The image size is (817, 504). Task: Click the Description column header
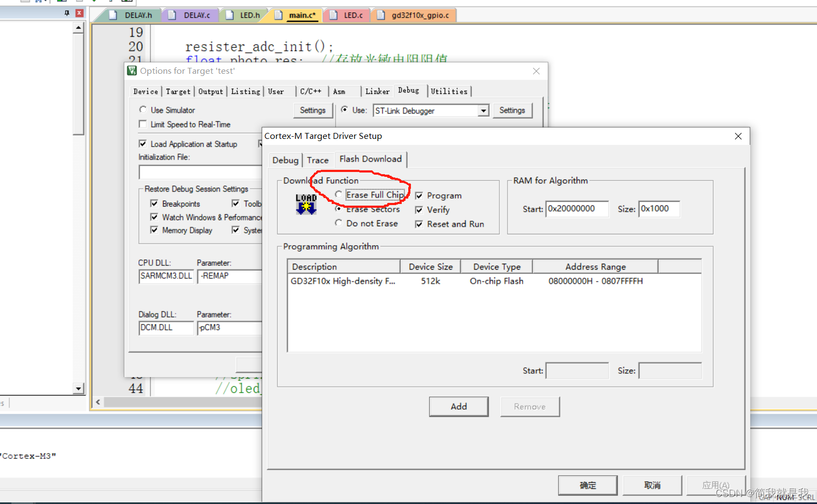tap(344, 266)
